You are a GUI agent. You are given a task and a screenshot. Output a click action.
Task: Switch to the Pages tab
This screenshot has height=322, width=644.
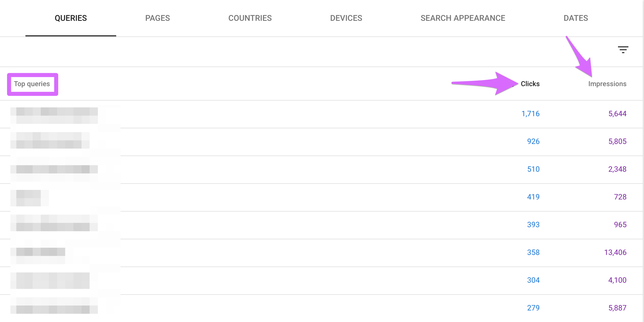[x=158, y=18]
